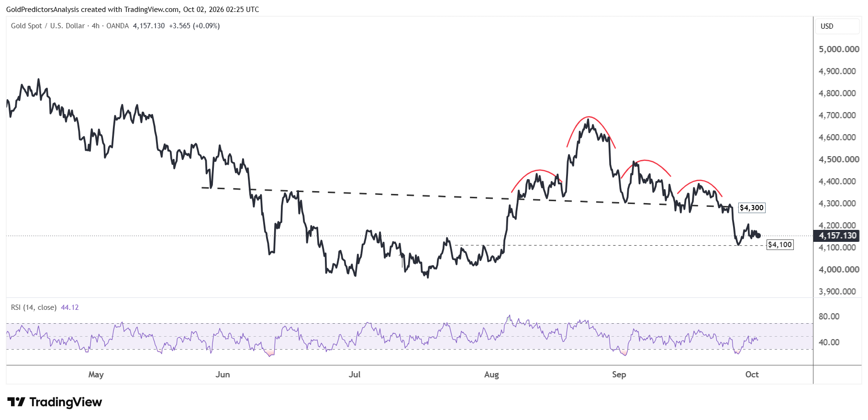Click the Oct label on the time axis
The image size is (868, 420).
click(752, 375)
